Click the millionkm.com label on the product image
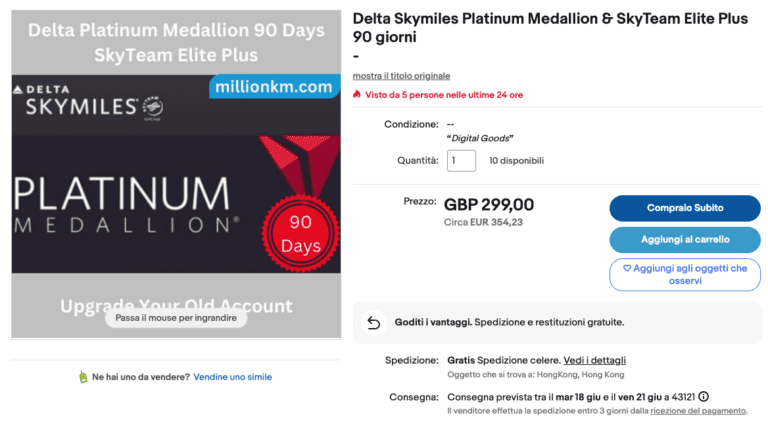Image resolution: width=768 pixels, height=428 pixels. (x=272, y=88)
